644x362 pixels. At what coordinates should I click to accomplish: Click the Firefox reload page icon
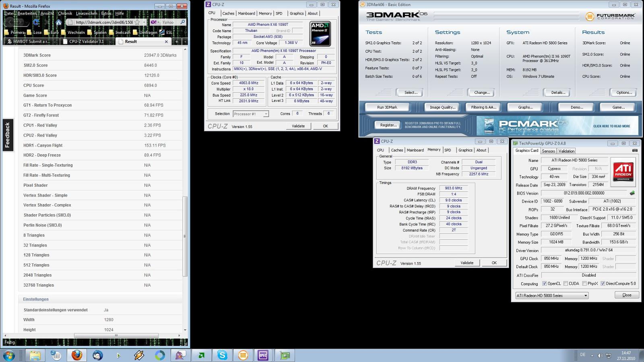pyautogui.click(x=36, y=22)
